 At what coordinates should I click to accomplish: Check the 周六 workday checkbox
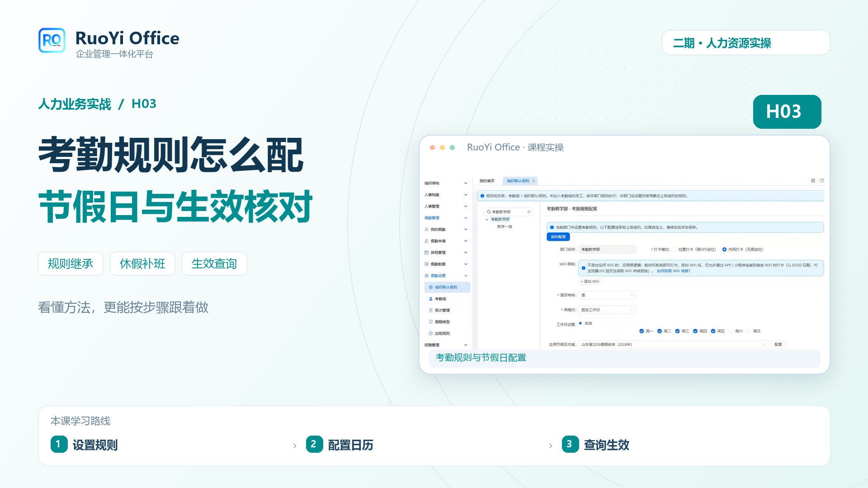tap(731, 331)
